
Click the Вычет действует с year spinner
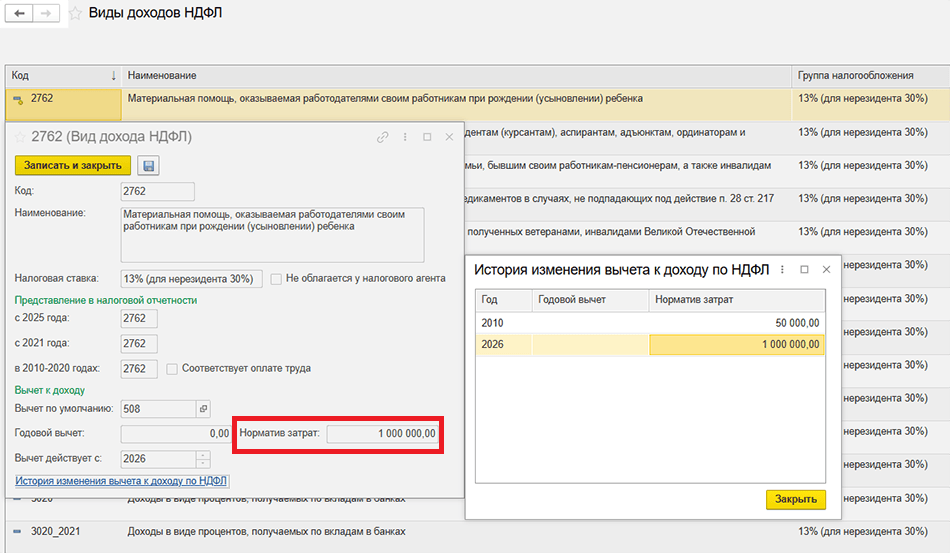click(x=203, y=459)
